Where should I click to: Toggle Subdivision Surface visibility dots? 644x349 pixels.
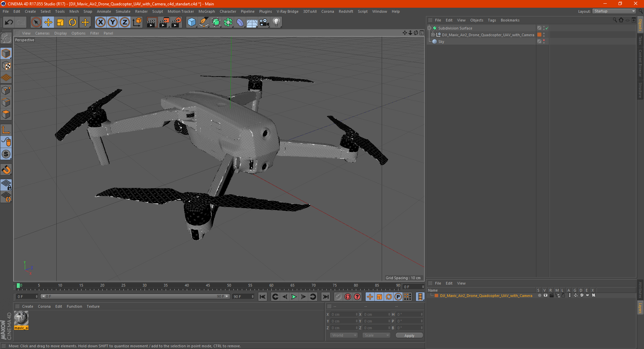[544, 28]
